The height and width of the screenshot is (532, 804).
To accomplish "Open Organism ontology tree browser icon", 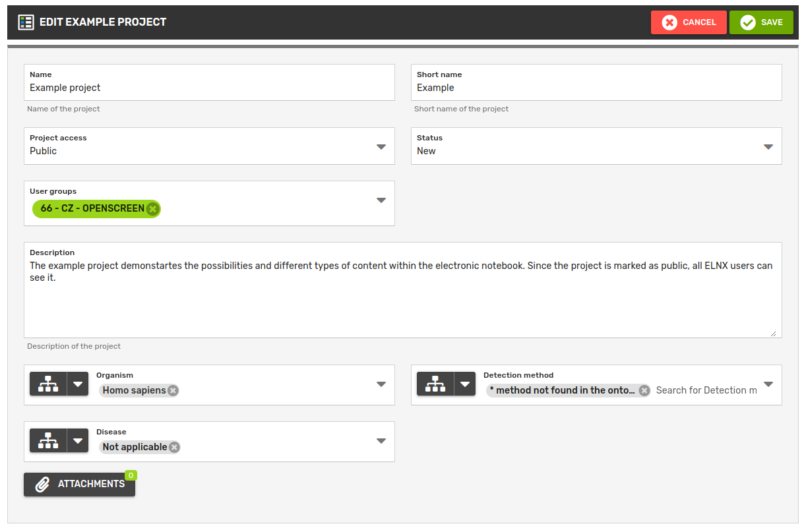I will coord(48,384).
